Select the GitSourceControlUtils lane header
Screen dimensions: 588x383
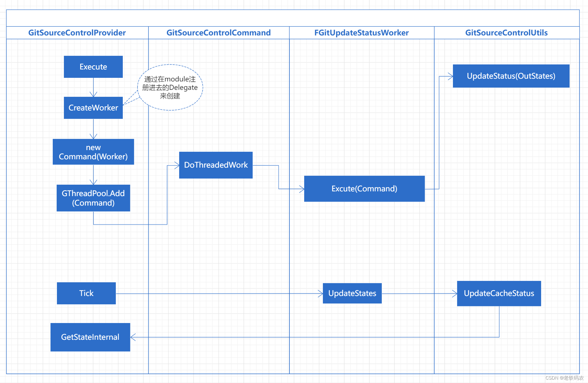(507, 33)
